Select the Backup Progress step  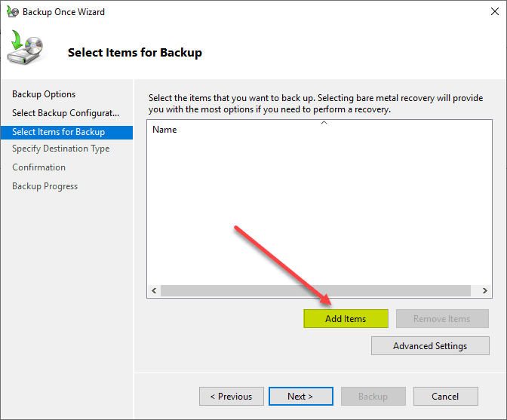tap(45, 186)
